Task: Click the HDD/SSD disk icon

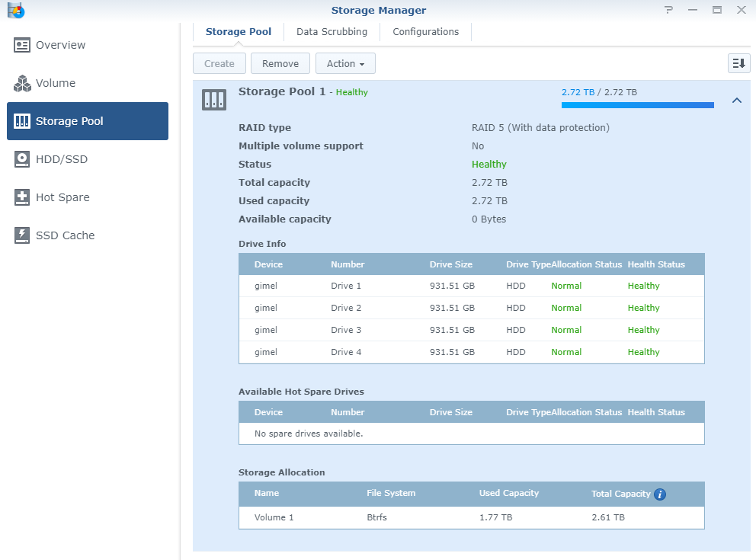Action: [22, 159]
